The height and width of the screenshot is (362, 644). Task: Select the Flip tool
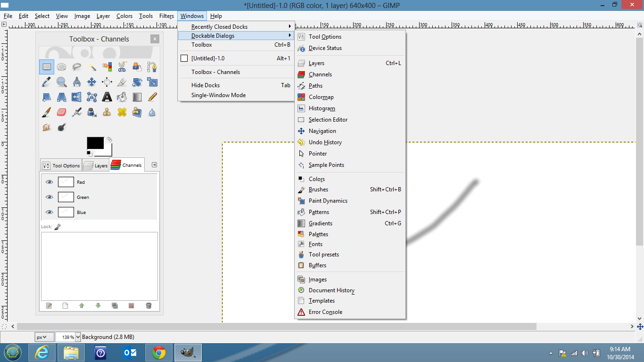77,97
